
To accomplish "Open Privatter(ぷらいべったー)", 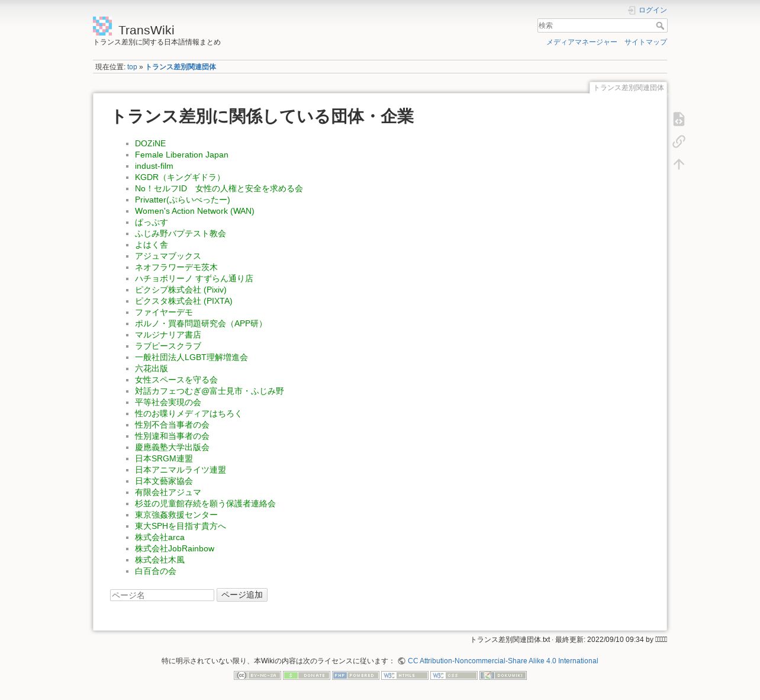I will [x=182, y=200].
